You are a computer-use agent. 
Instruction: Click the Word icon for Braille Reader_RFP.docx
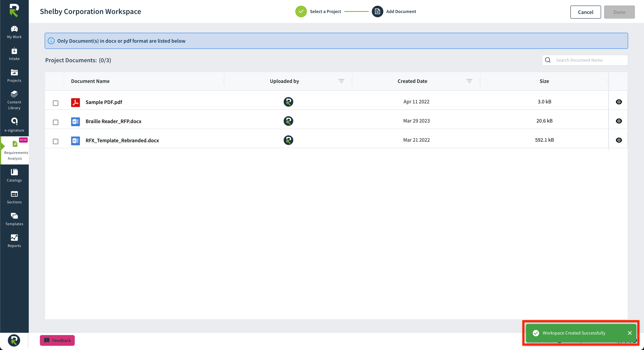pyautogui.click(x=75, y=121)
